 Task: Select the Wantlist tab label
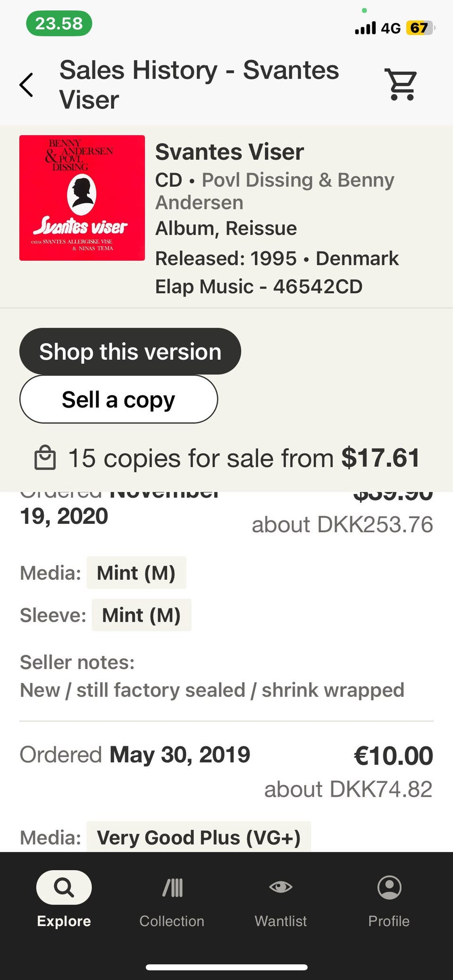point(281,921)
